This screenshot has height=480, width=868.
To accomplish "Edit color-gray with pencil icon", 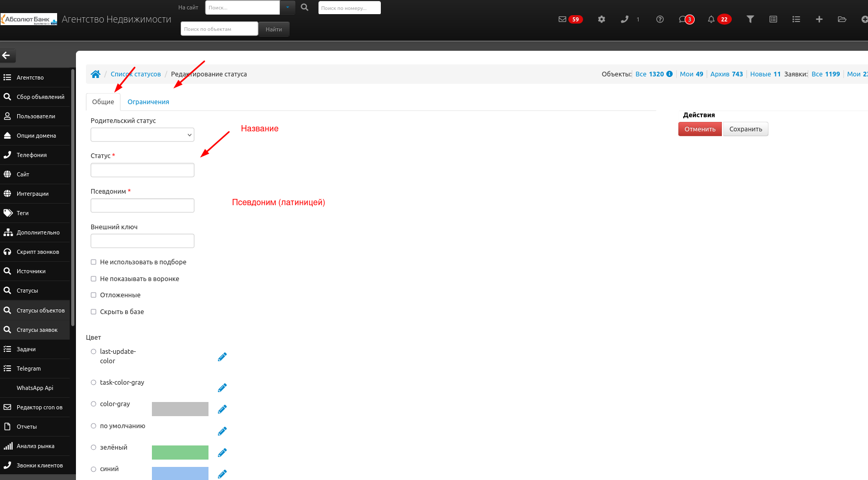I will (222, 409).
